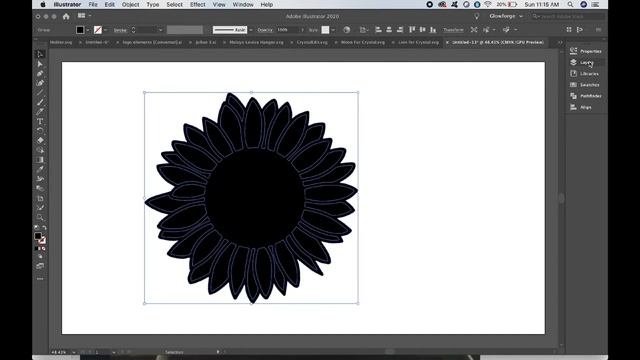Open the File menu
Image resolution: width=640 pixels, height=360 pixels.
point(93,4)
